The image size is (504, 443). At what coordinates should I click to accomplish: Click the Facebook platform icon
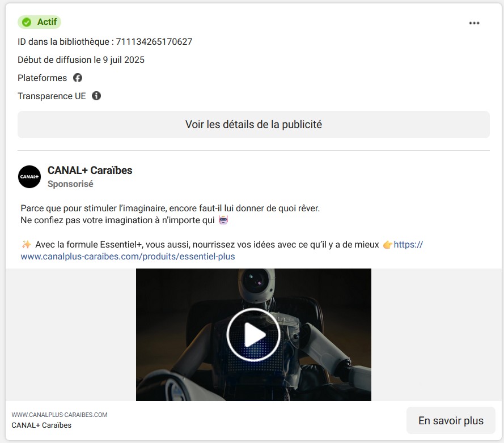coord(78,78)
